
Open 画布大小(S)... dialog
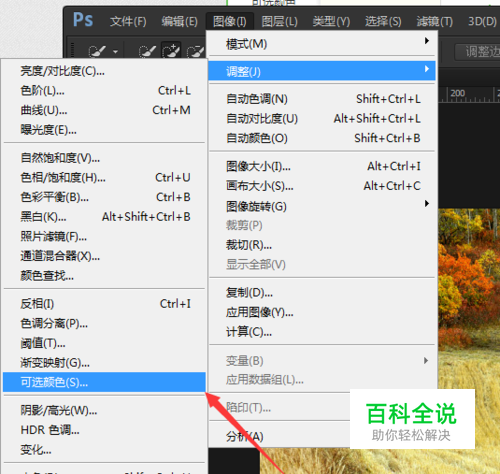point(322,186)
